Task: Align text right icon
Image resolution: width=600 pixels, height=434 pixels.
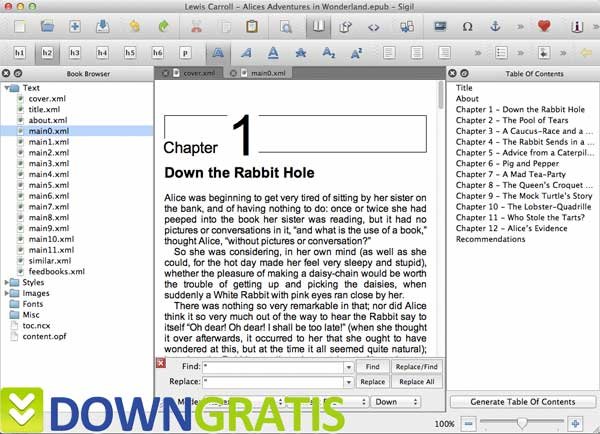Action: 444,52
